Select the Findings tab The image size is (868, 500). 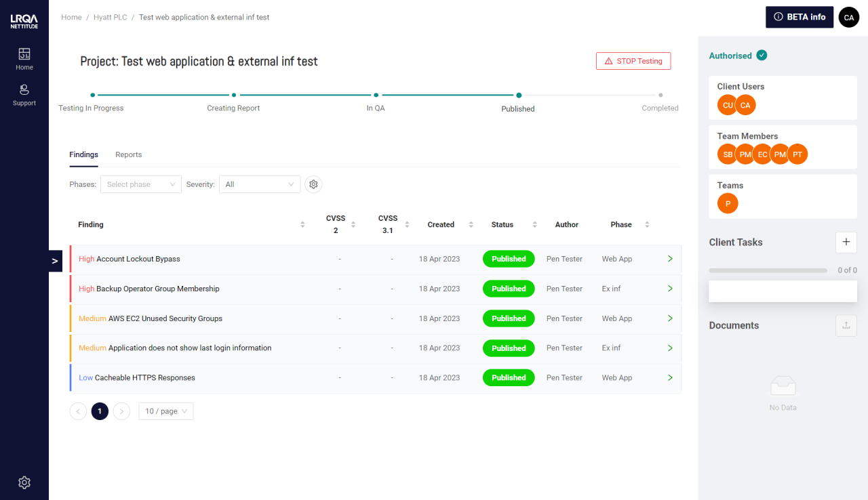[x=83, y=154]
